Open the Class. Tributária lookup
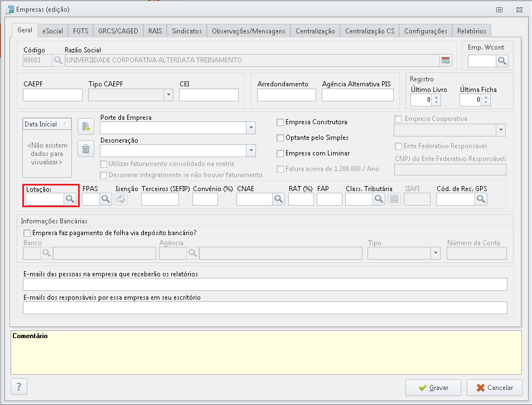The height and width of the screenshot is (405, 532). click(x=379, y=199)
